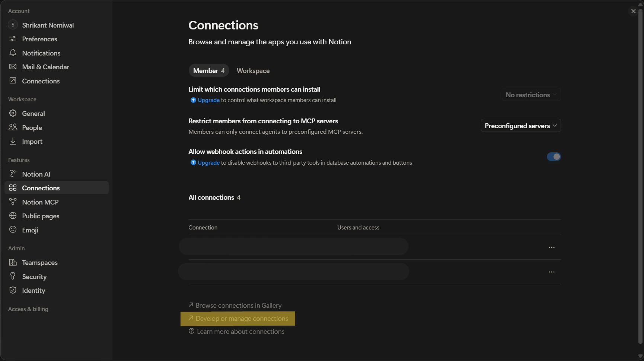Open the Preconfigured servers dropdown
This screenshot has height=361, width=644.
click(x=520, y=126)
